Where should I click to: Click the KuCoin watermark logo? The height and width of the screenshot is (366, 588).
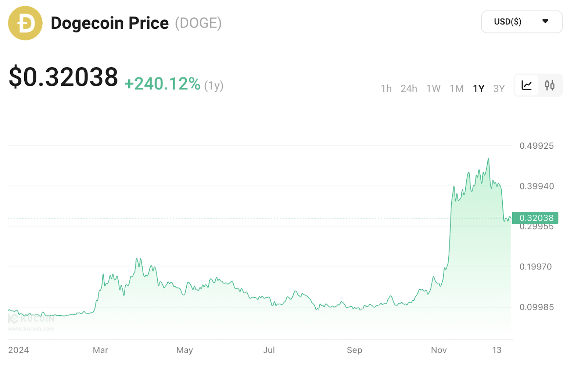point(32,319)
